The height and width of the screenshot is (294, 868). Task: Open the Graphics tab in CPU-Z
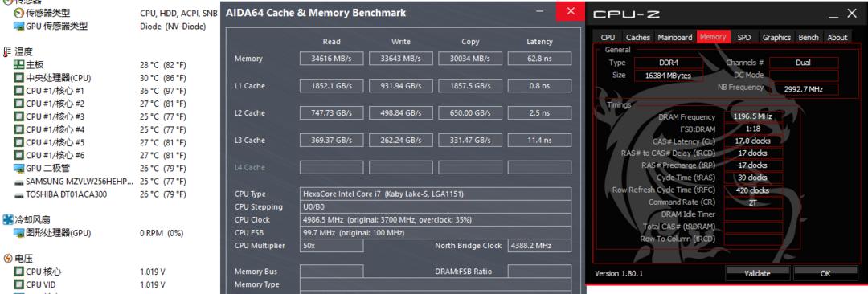point(776,37)
